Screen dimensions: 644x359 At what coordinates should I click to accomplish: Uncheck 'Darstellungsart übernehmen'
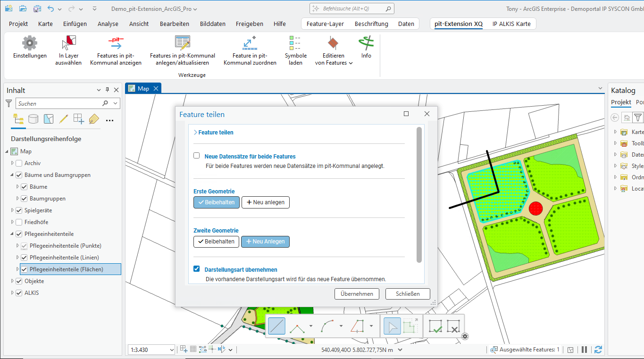[x=196, y=269]
